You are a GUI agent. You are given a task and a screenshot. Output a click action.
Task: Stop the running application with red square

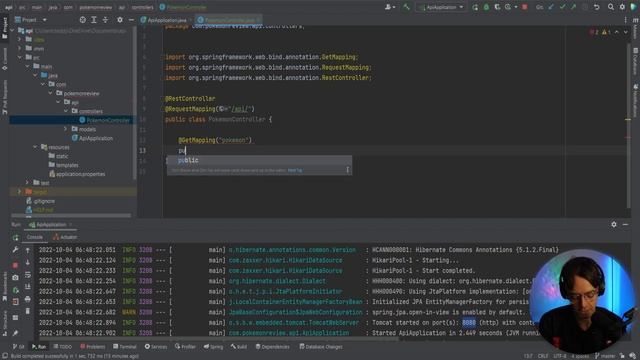coord(525,7)
